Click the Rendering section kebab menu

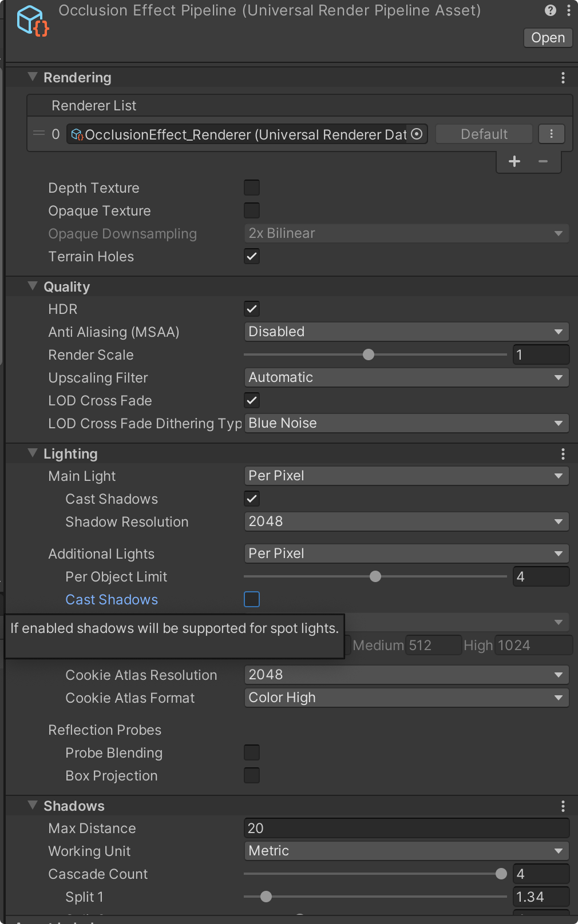(x=563, y=78)
